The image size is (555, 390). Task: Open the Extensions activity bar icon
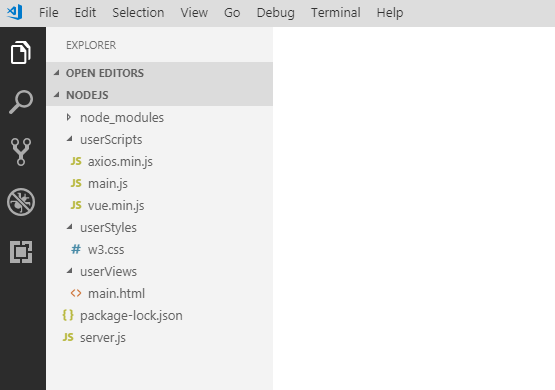[21, 252]
